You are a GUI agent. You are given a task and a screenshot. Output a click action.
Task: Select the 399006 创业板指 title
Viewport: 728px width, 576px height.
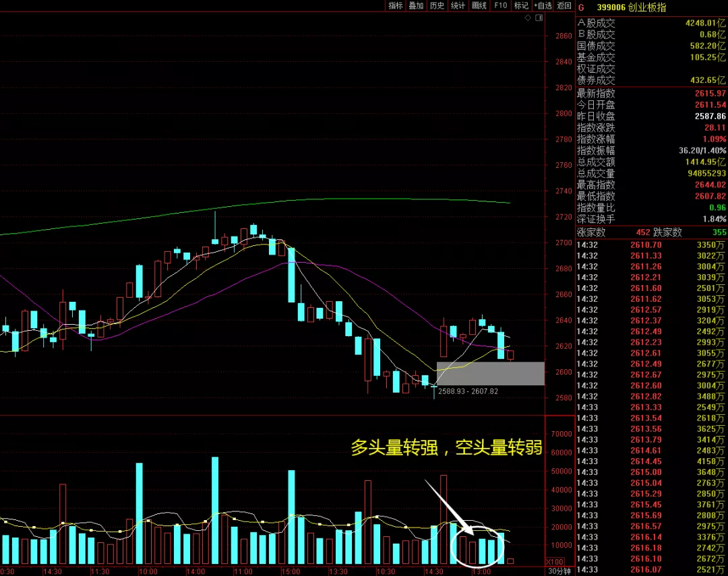tap(632, 7)
